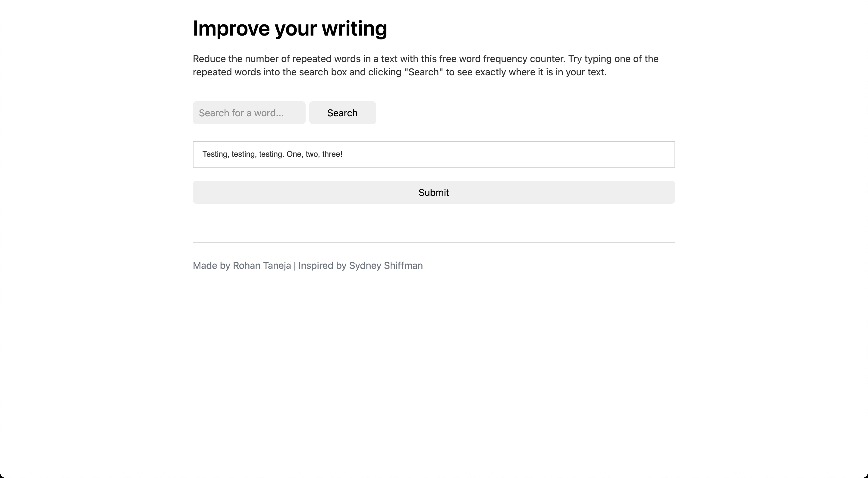Open the Rohan Taneja link

pos(262,266)
